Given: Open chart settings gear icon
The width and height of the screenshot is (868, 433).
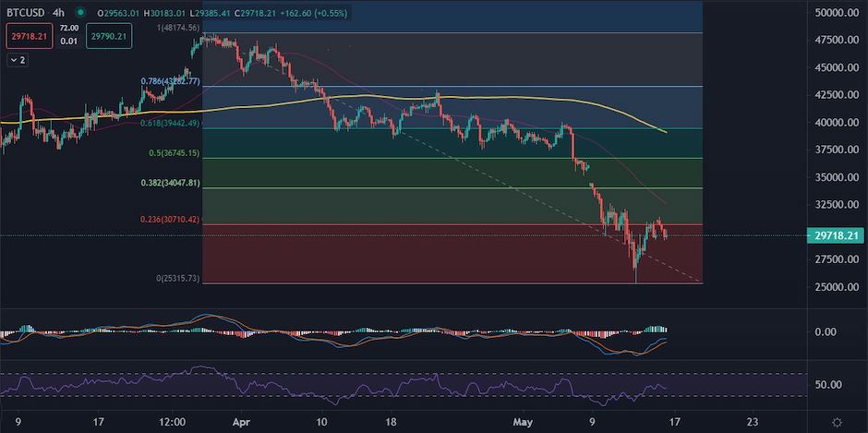Looking at the screenshot, I should pos(837,422).
